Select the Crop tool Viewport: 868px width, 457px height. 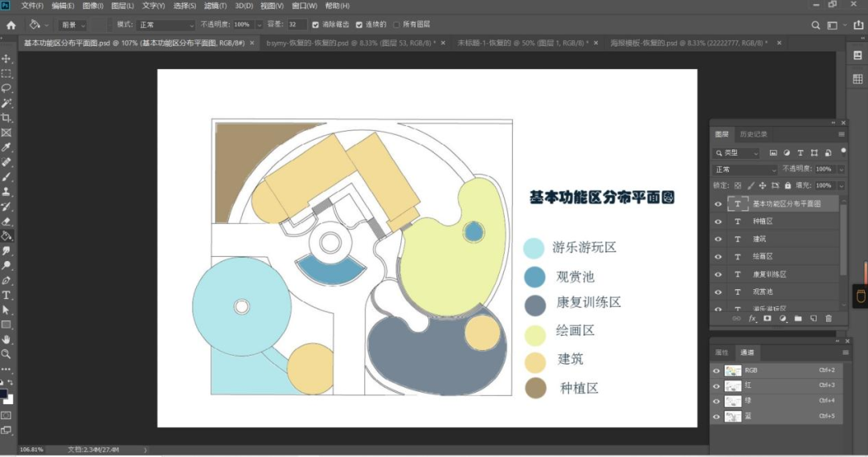coord(6,118)
